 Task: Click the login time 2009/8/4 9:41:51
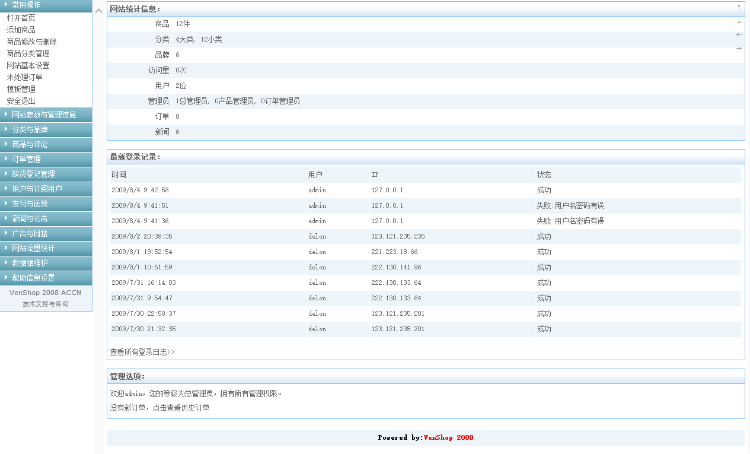(x=140, y=205)
